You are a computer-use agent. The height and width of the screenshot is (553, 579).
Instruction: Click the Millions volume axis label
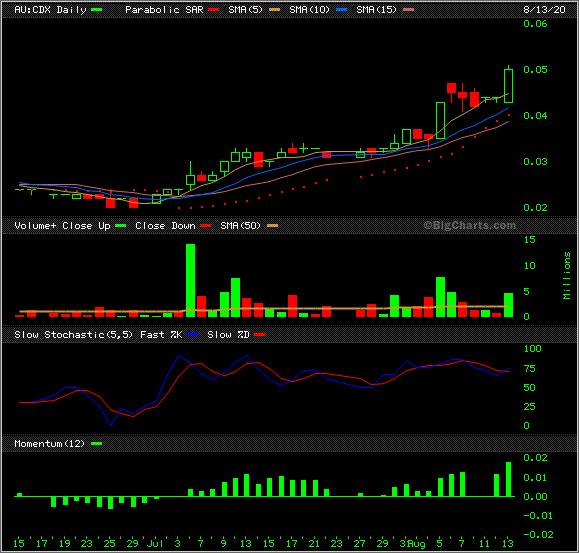pos(566,275)
